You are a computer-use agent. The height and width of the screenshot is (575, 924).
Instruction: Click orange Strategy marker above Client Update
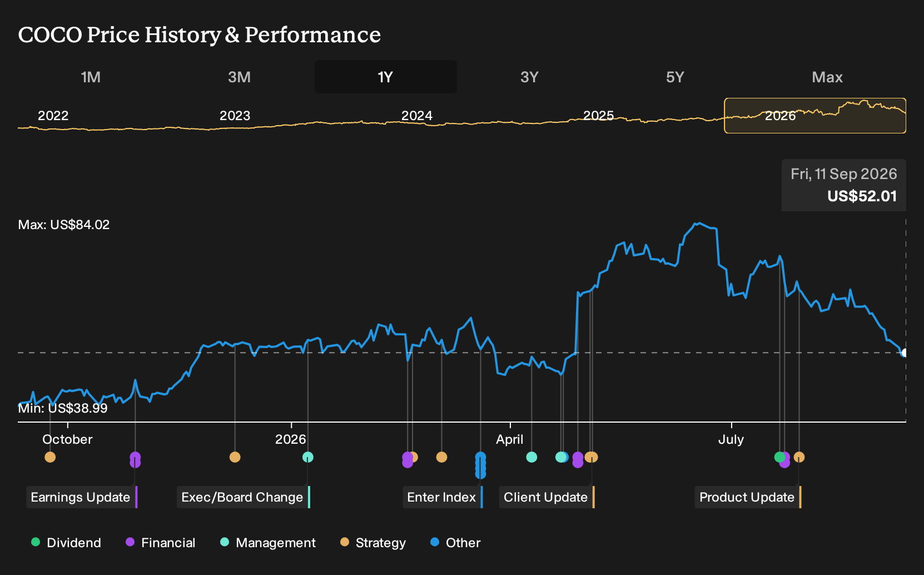point(592,457)
